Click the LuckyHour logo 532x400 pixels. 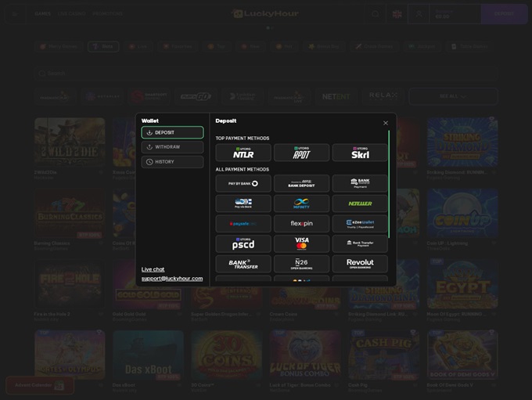pos(265,13)
